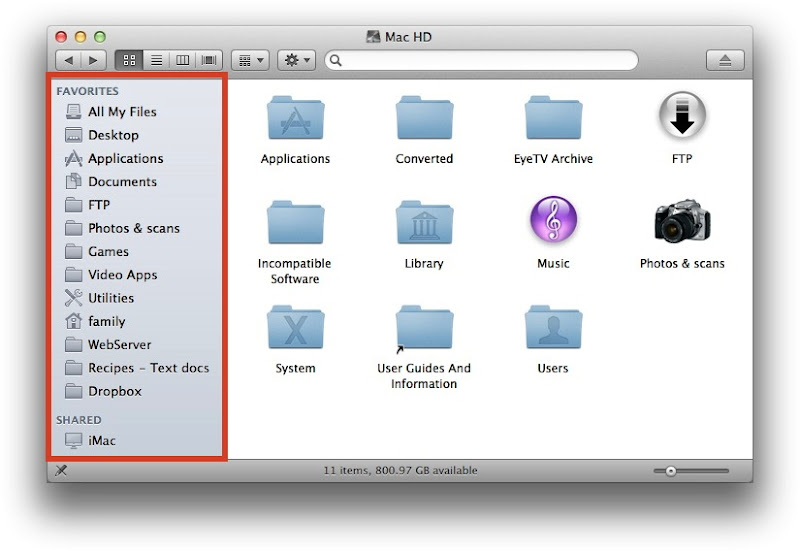
Task: Click the "11 items, 800.97 GB available" status text
Action: [401, 470]
